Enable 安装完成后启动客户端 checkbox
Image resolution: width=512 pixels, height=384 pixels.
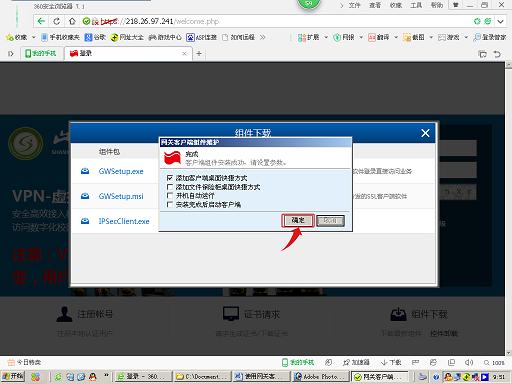point(170,204)
